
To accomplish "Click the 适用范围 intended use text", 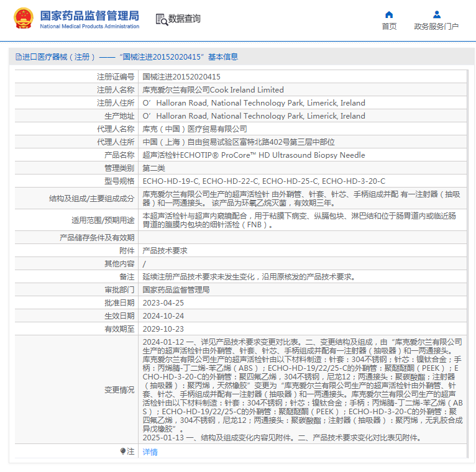I will pos(300,220).
